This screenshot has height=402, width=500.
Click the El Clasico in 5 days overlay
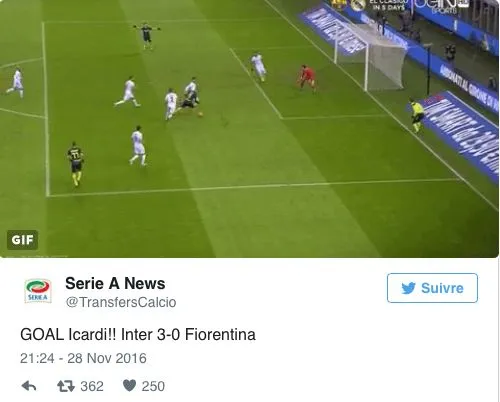388,5
